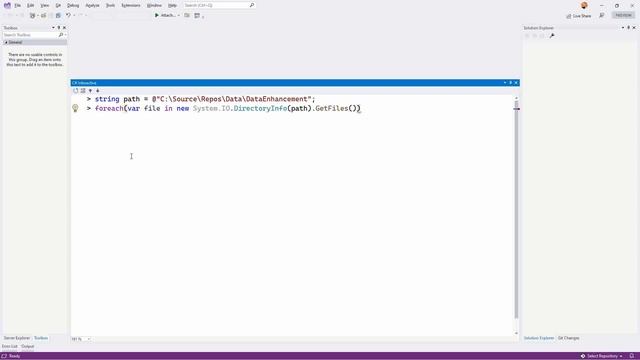The height and width of the screenshot is (360, 640).
Task: Click the notifications bell in status bar
Action: click(x=632, y=356)
